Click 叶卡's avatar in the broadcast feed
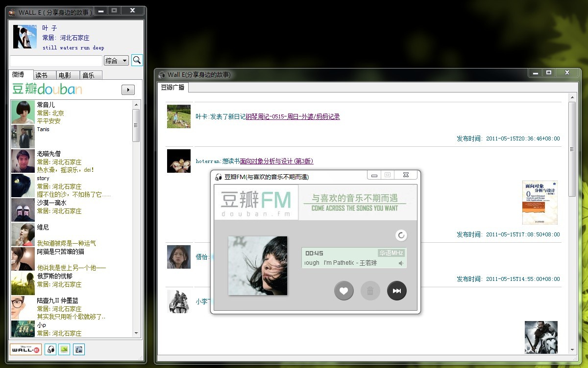 (179, 116)
